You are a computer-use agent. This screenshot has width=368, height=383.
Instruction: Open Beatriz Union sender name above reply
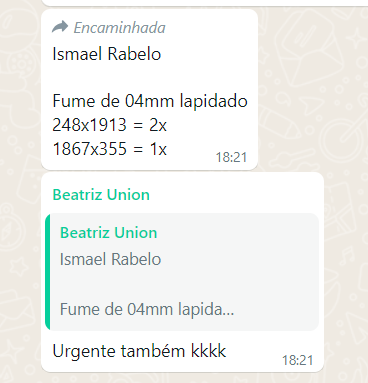[101, 195]
